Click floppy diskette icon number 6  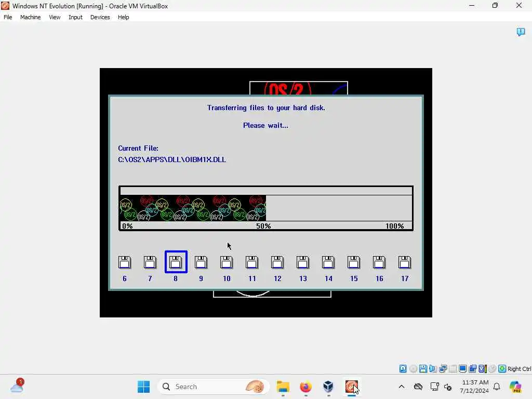click(125, 262)
